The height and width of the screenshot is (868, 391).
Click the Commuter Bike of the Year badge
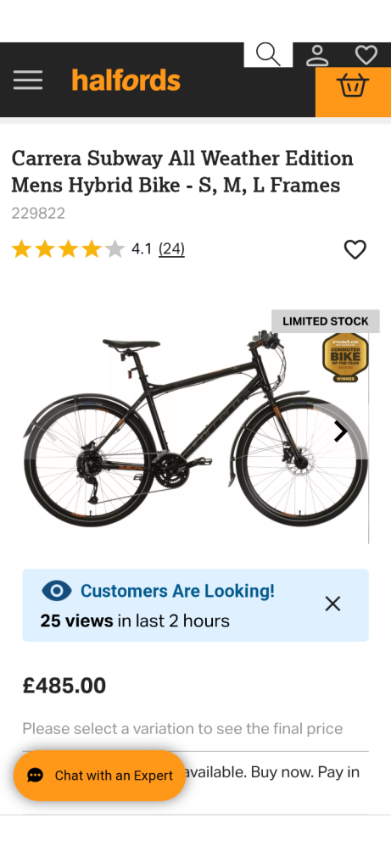[x=345, y=358]
